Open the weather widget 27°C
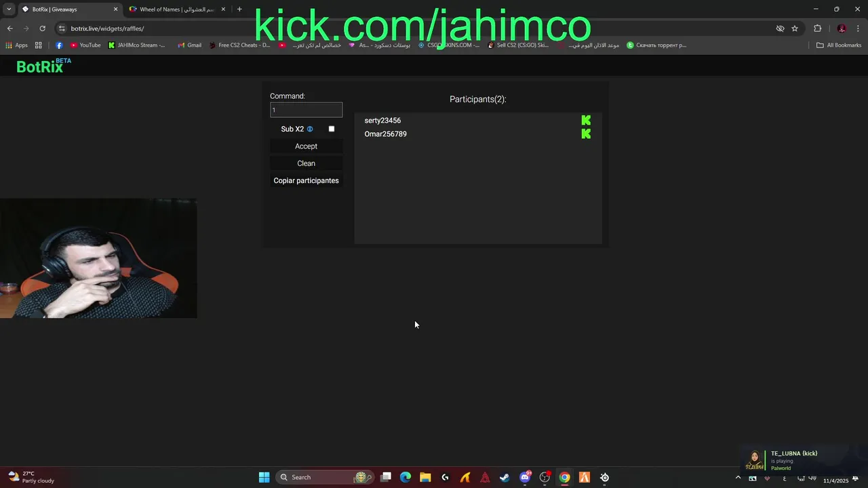Screen dimensions: 868x488 (x=31, y=477)
